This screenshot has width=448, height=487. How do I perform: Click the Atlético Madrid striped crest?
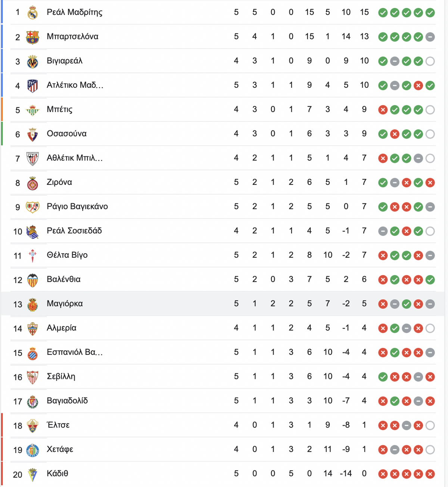pyautogui.click(x=33, y=86)
